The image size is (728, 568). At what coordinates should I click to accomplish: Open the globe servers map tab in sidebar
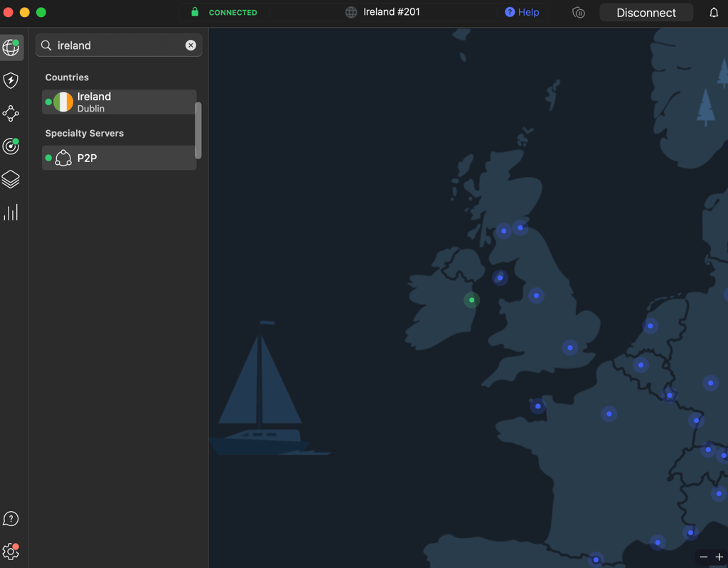click(11, 48)
